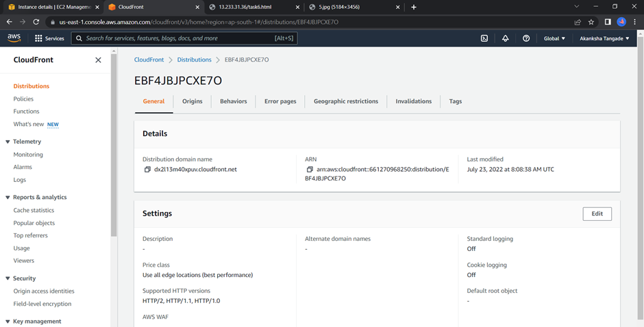Click the browser address bar URL

[x=199, y=22]
